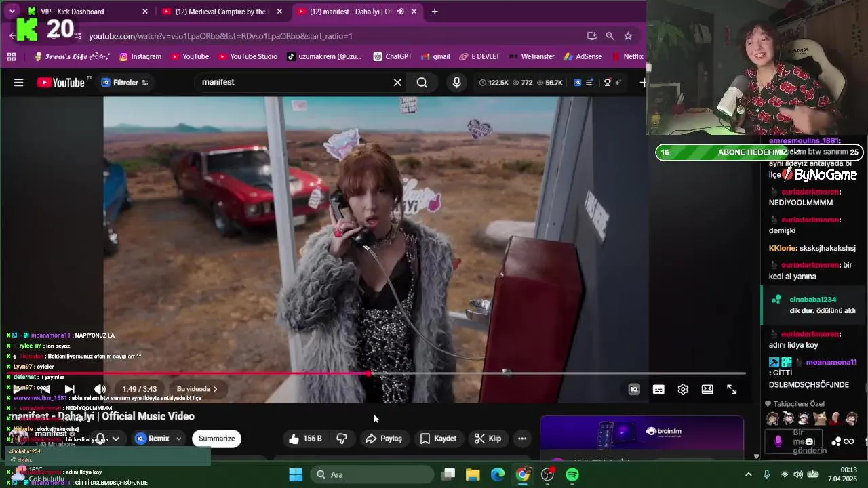Open the 122.5K stats extension badge
Screen dimensions: 868x488
click(494, 83)
